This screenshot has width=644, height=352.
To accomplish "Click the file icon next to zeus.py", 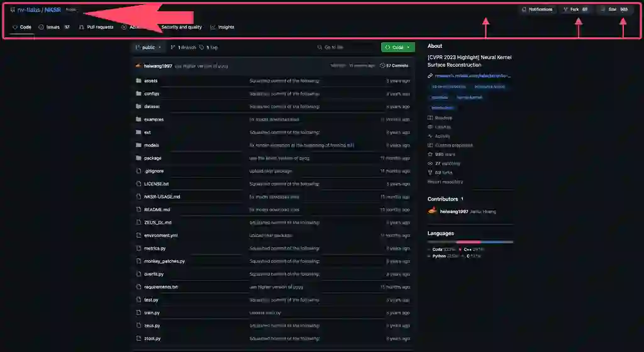I will pyautogui.click(x=138, y=326).
